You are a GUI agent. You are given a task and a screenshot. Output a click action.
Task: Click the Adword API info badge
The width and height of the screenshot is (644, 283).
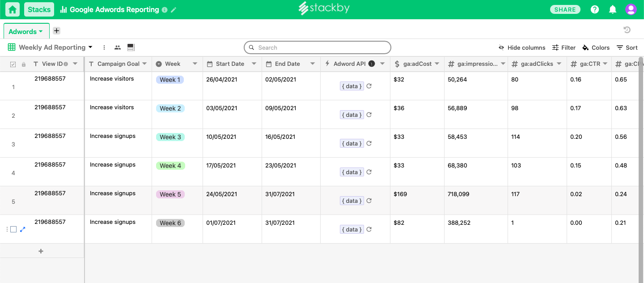pyautogui.click(x=372, y=64)
